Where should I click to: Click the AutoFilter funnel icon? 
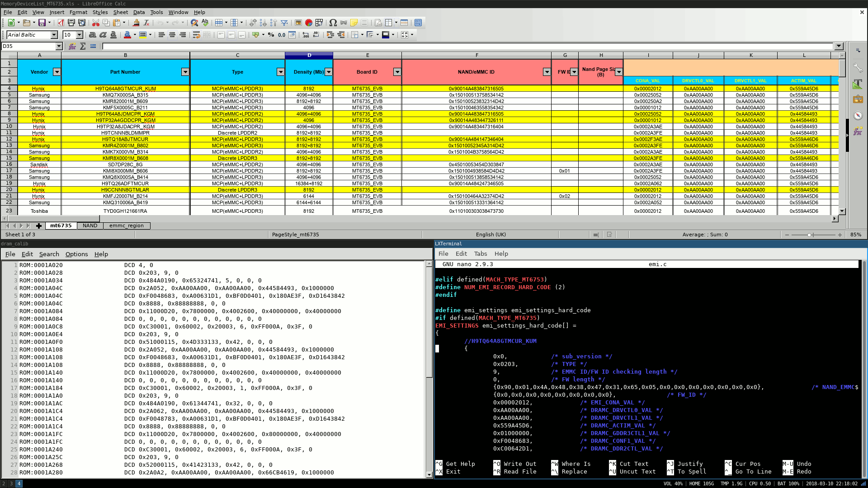(284, 23)
